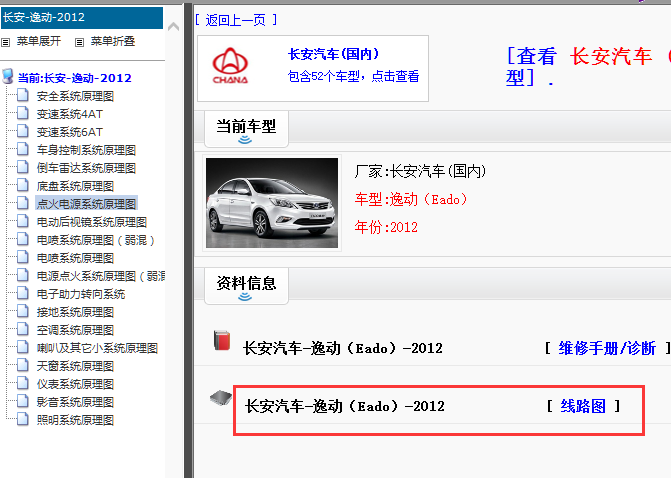Open 电源点火系统原理图(弱混) entry
This screenshot has height=478, width=671.
coord(101,276)
